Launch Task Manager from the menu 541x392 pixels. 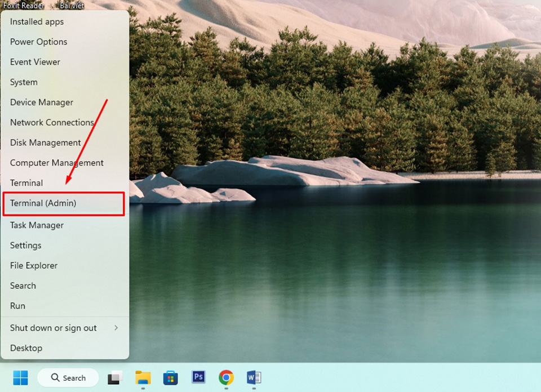point(36,225)
